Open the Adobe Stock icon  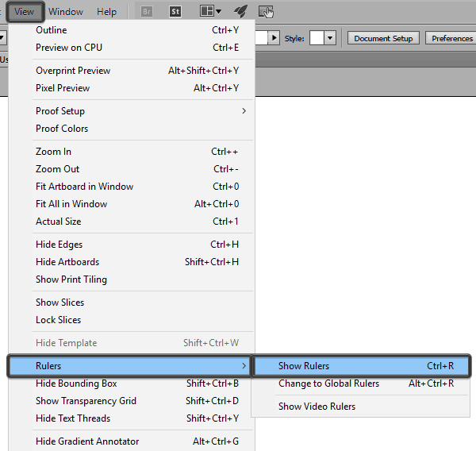point(175,12)
